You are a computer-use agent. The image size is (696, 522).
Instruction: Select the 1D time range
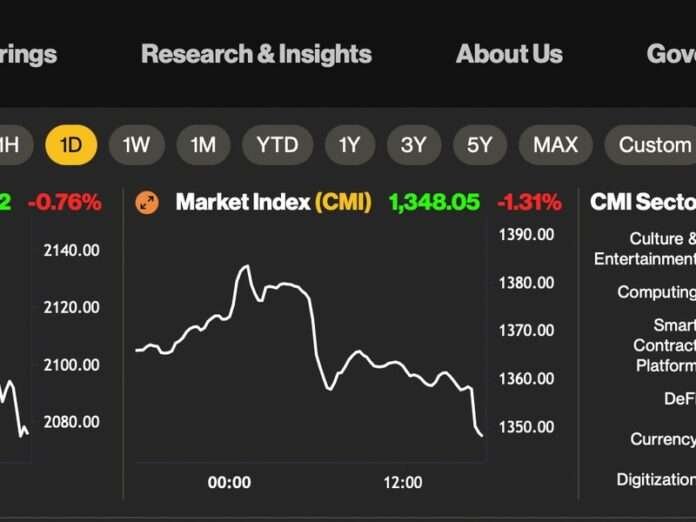(71, 145)
